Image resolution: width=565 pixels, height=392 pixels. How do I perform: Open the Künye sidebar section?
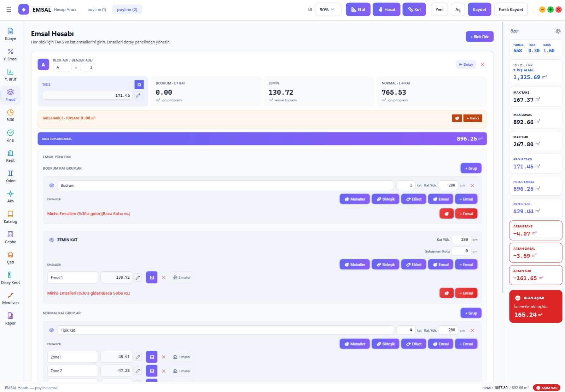[10, 34]
